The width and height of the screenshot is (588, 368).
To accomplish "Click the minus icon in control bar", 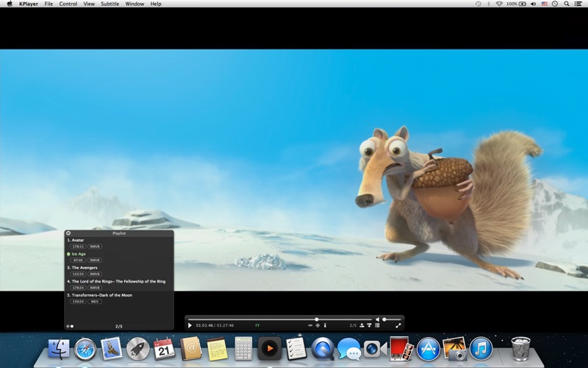I will pos(310,325).
